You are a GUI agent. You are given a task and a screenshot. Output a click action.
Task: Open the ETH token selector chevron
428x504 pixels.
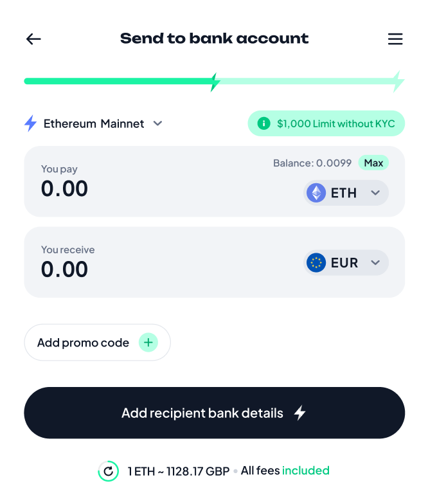(375, 193)
